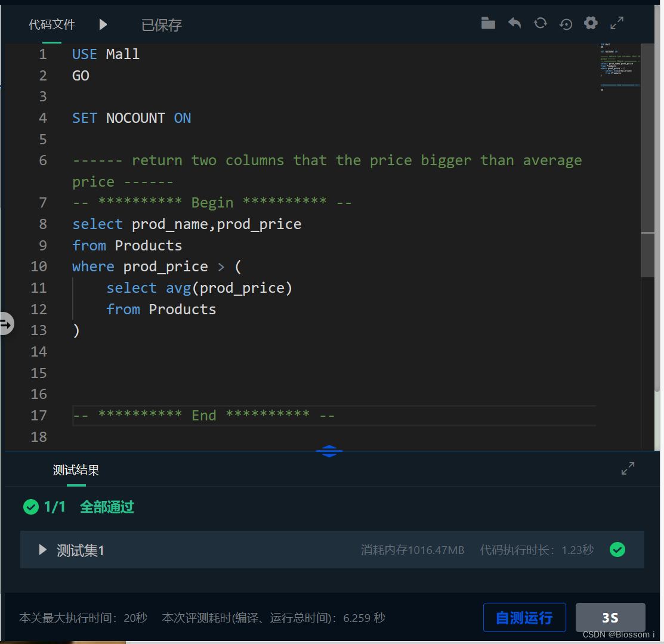Image resolution: width=664 pixels, height=644 pixels.
Task: Click the 代码执行时长: 1.23秒 text
Action: coord(536,550)
